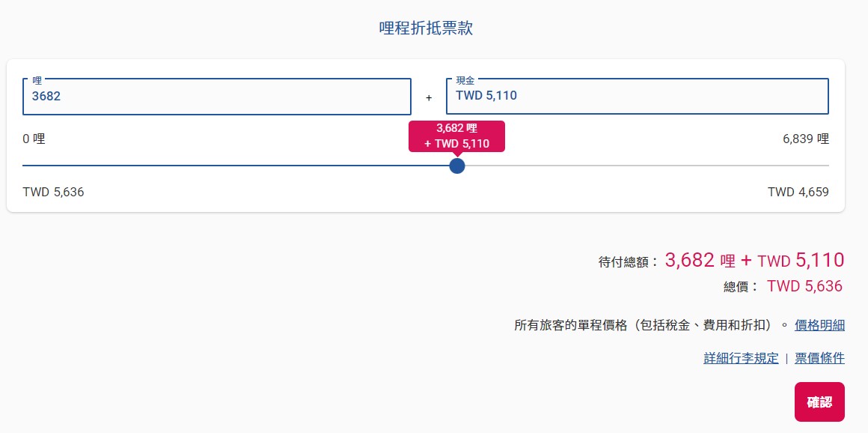
Task: Click the blue slider handle
Action: tap(456, 166)
